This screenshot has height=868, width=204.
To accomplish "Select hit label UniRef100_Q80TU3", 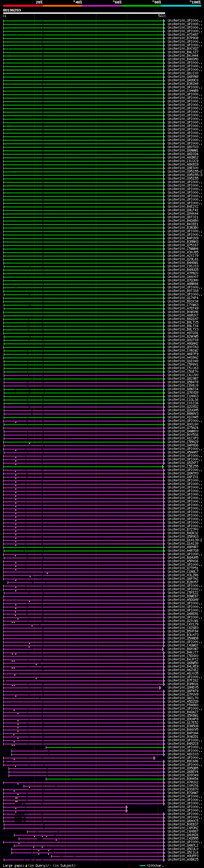I will tap(183, 147).
